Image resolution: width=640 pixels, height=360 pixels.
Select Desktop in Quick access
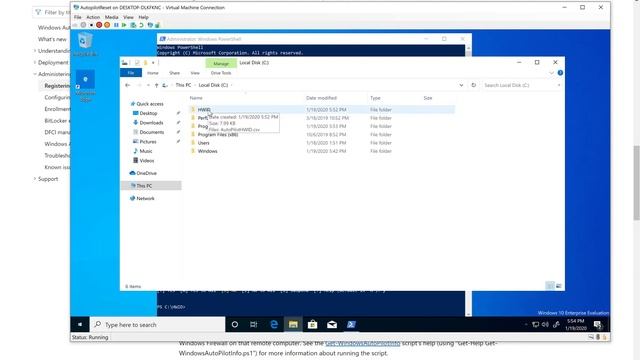pyautogui.click(x=148, y=113)
